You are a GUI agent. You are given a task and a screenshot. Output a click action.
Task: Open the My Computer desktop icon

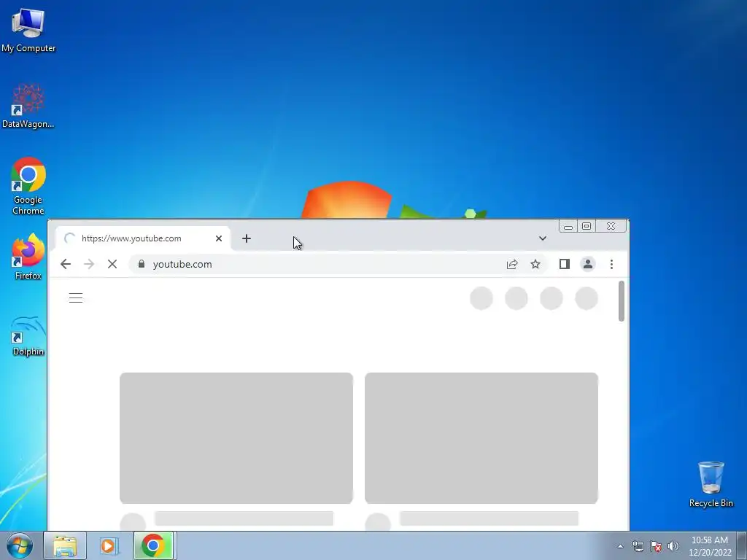[x=28, y=31]
